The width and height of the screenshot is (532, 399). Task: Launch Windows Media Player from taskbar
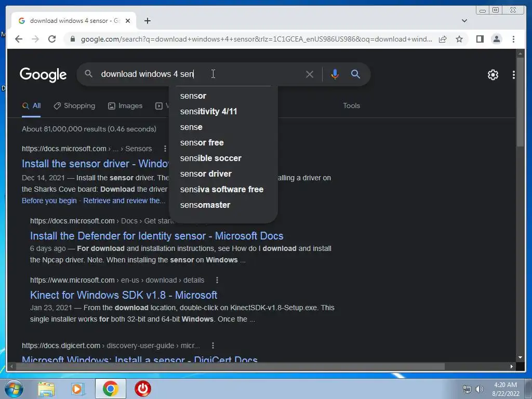pos(78,389)
